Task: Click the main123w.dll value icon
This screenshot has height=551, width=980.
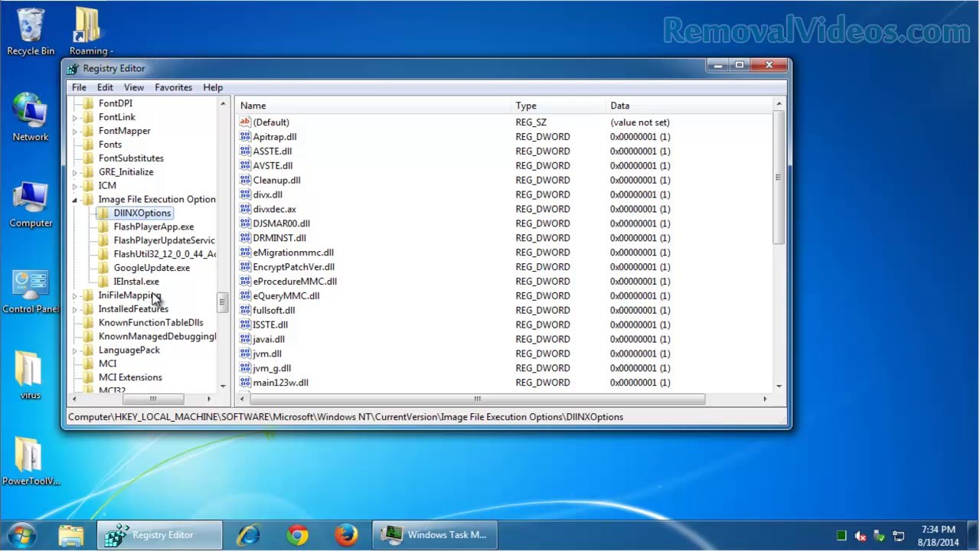Action: pyautogui.click(x=245, y=383)
